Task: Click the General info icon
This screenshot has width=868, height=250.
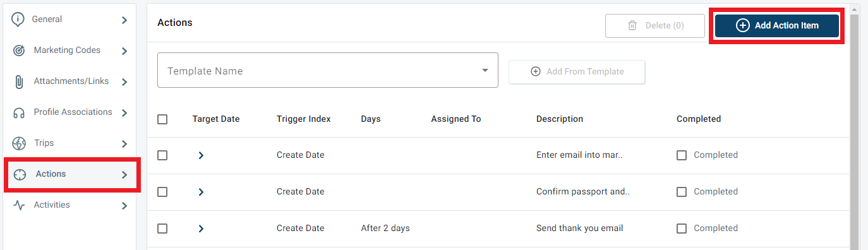Action: tap(18, 20)
